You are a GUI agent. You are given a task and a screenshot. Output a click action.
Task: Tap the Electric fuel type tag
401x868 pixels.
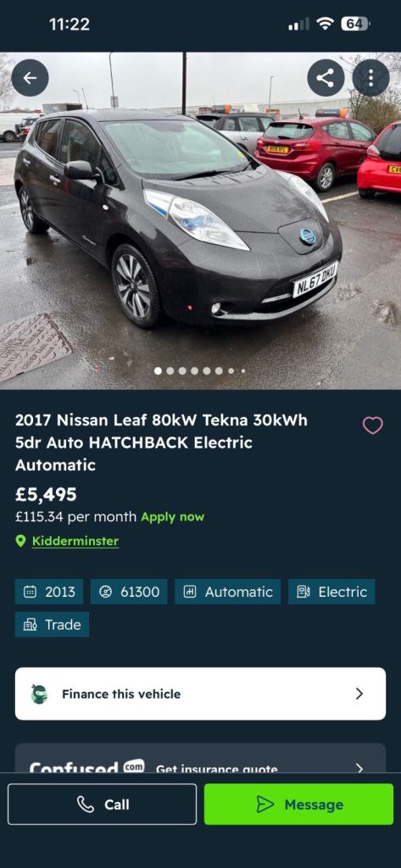click(331, 592)
